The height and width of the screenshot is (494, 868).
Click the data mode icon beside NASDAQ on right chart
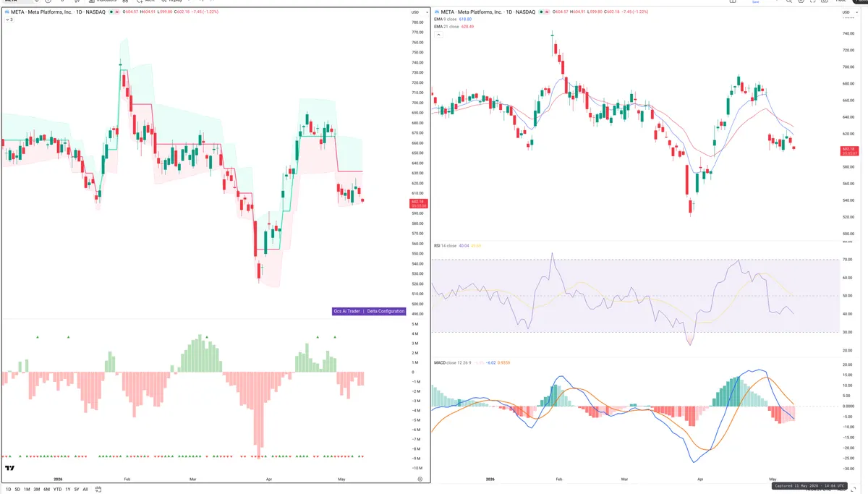(547, 12)
